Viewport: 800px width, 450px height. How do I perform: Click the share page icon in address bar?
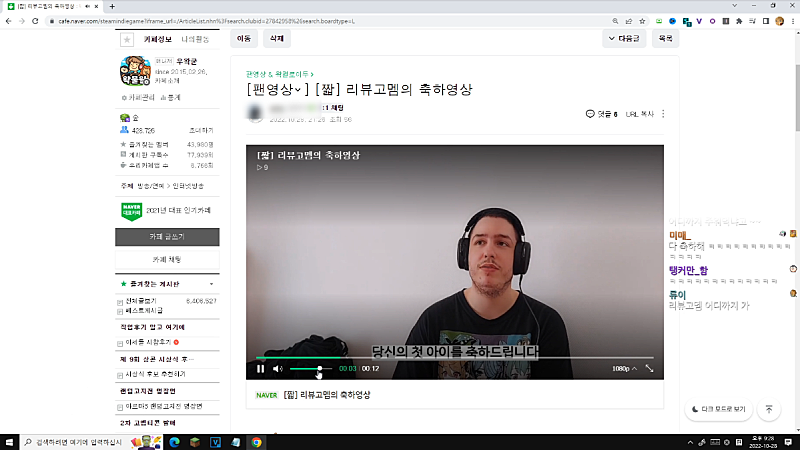coord(629,21)
